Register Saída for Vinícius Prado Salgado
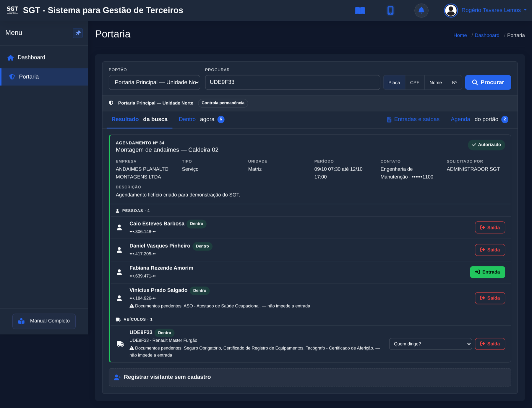 tap(490, 298)
